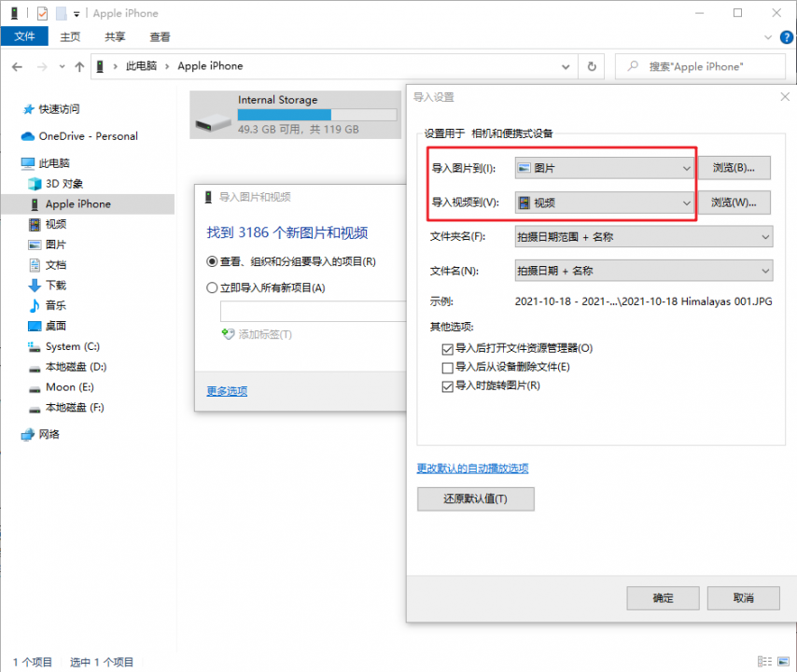Toggle 导入时旋转图片 checkbox
This screenshot has width=797, height=672.
(447, 386)
